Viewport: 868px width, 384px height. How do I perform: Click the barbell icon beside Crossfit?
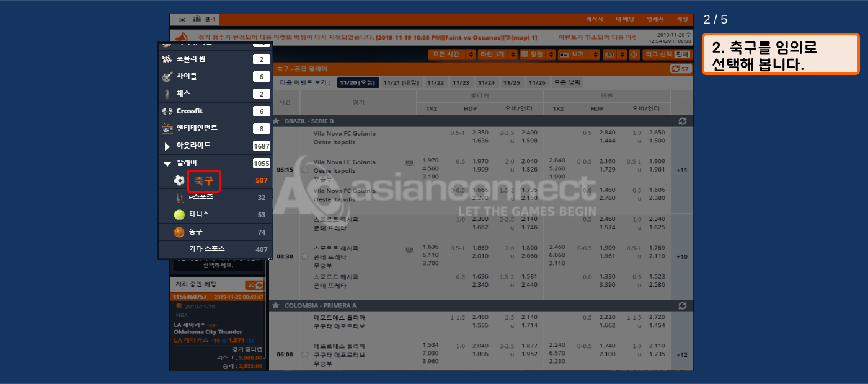(x=167, y=111)
